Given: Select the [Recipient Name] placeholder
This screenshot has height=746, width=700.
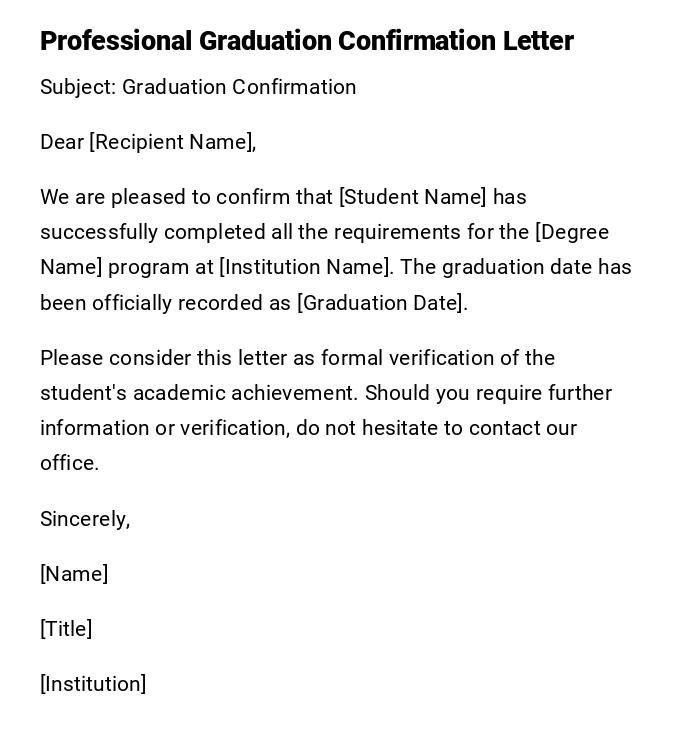Looking at the screenshot, I should pos(172,142).
